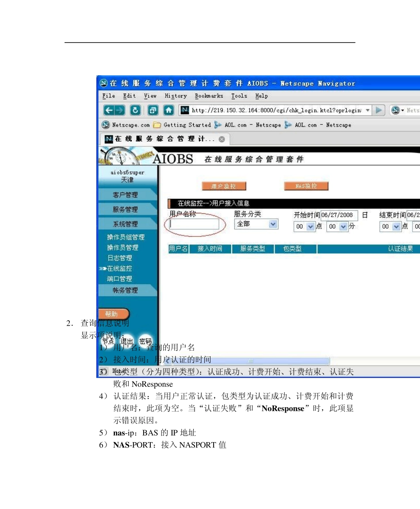Open the Help menu
Viewport: 420px width, 509px height.
[261, 96]
